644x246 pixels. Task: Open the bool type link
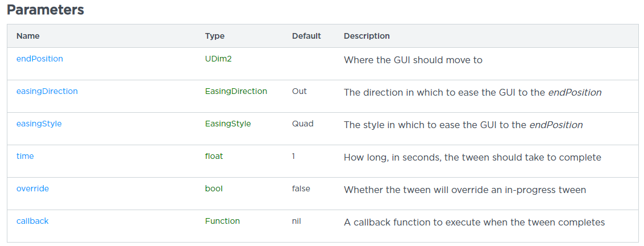[x=214, y=188]
